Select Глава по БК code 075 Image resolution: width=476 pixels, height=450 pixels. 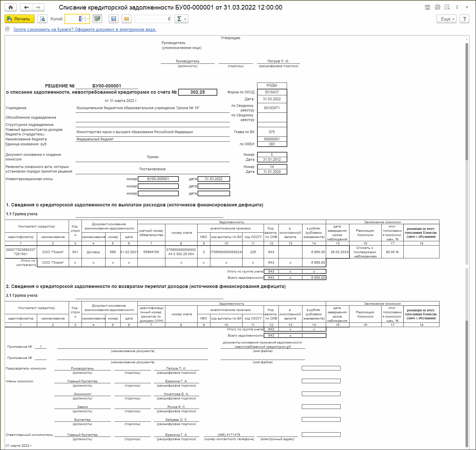point(272,132)
